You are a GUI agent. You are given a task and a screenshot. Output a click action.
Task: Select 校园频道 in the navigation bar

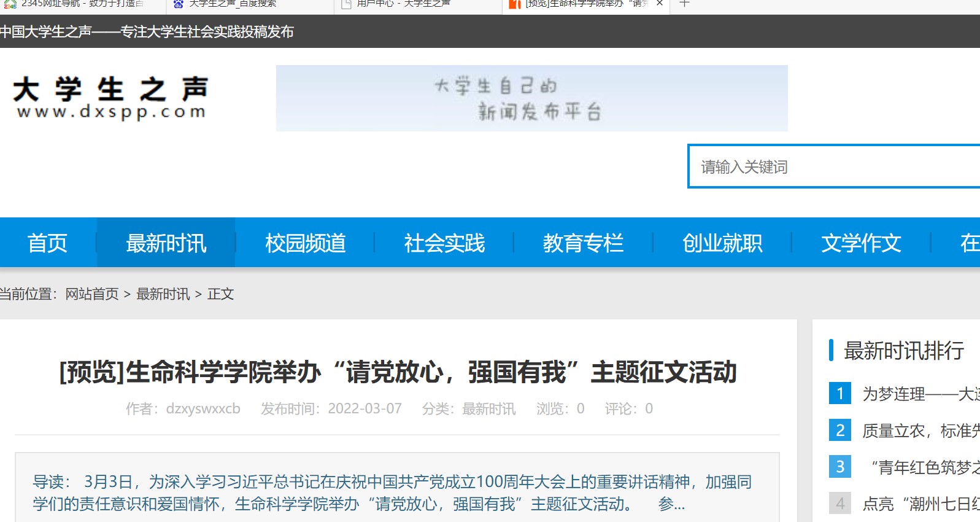[305, 243]
